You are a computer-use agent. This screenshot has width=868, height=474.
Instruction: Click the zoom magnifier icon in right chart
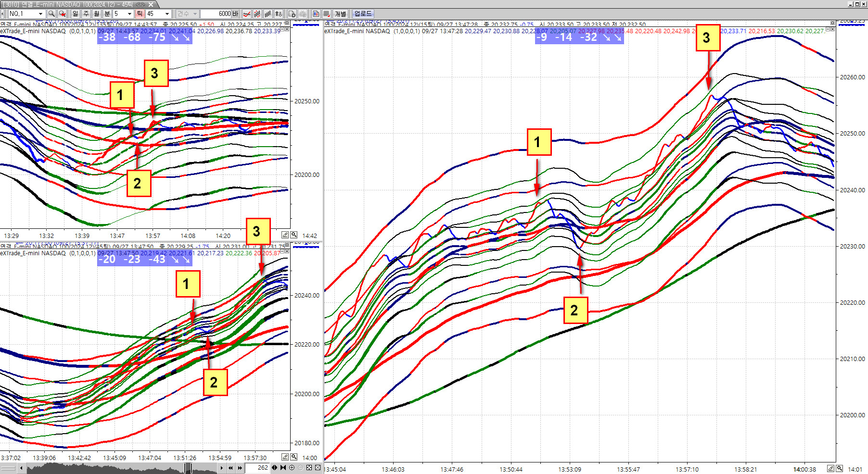click(839, 469)
